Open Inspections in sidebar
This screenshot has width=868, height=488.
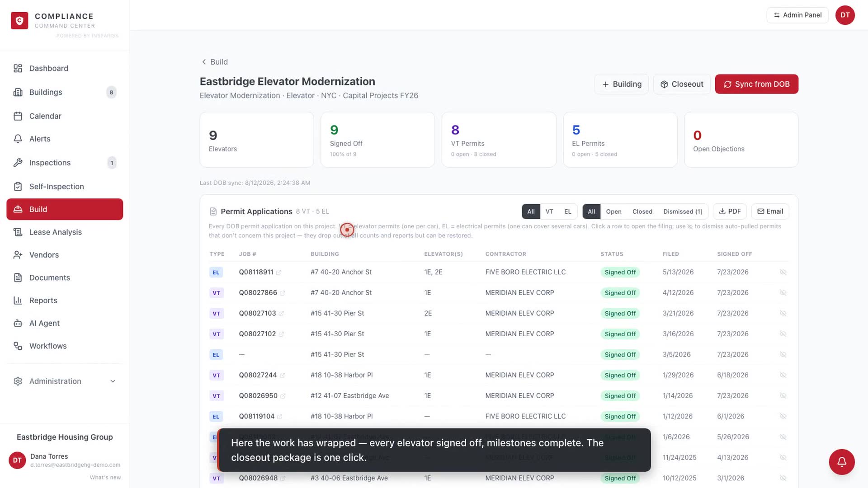tap(65, 163)
